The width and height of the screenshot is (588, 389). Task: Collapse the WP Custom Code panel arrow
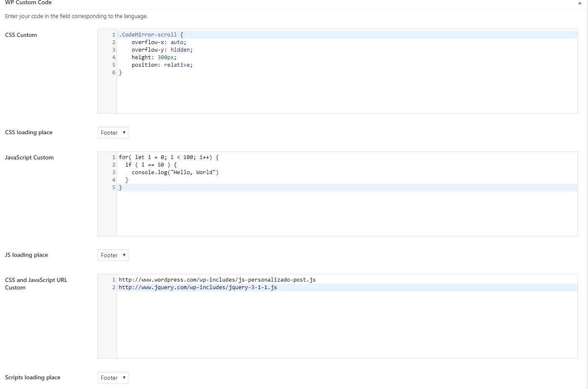pos(580,3)
